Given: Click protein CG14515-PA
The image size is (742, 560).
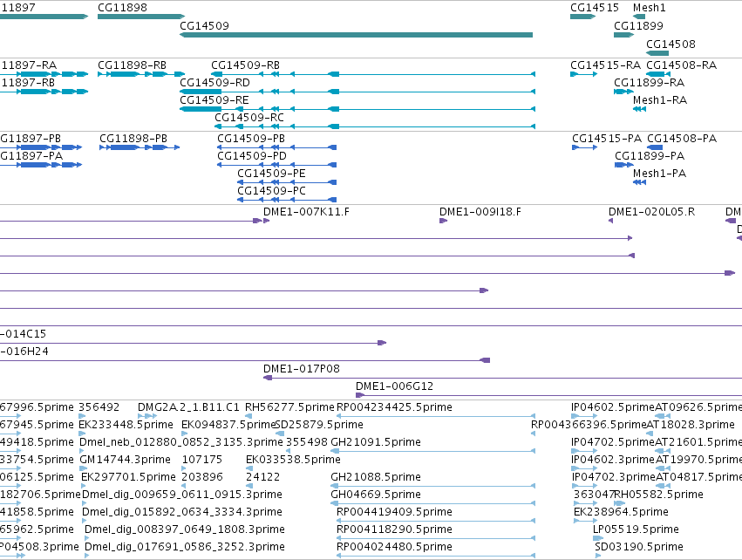Looking at the screenshot, I should click(x=584, y=147).
